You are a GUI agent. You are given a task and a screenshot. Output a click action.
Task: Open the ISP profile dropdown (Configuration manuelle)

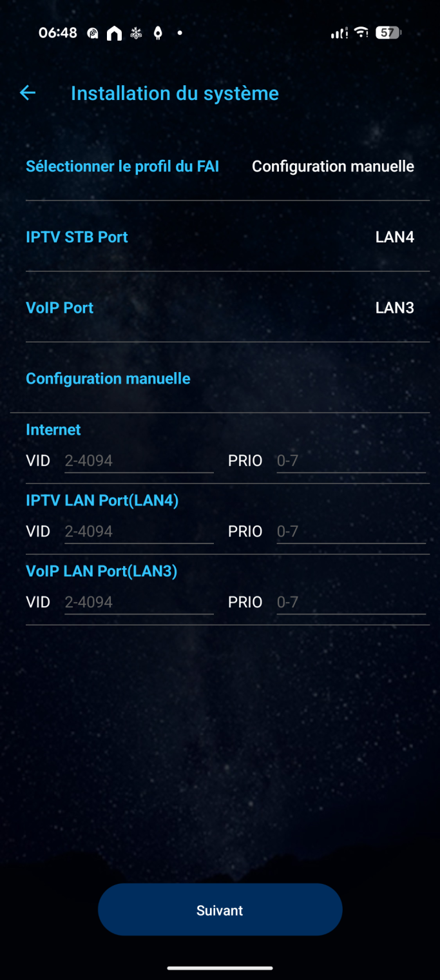click(332, 166)
